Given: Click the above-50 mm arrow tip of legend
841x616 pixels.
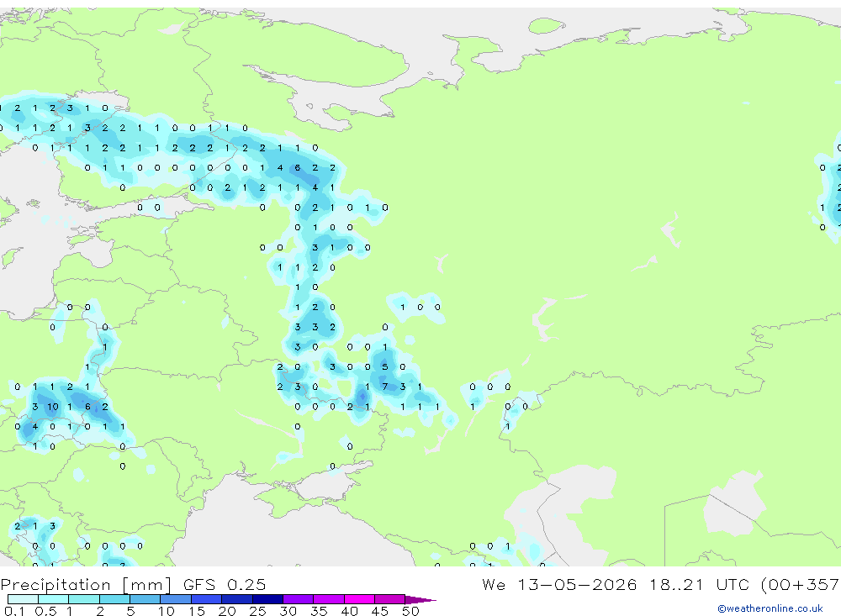Looking at the screenshot, I should point(420,600).
